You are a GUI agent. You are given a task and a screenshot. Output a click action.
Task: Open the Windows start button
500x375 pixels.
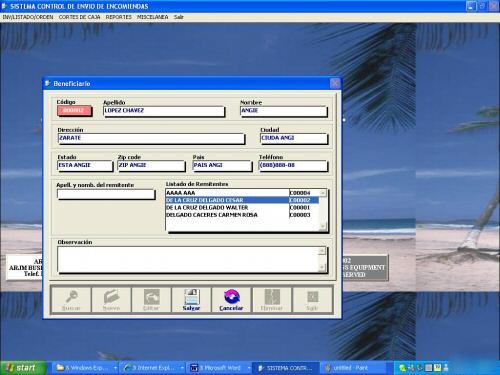point(23,368)
